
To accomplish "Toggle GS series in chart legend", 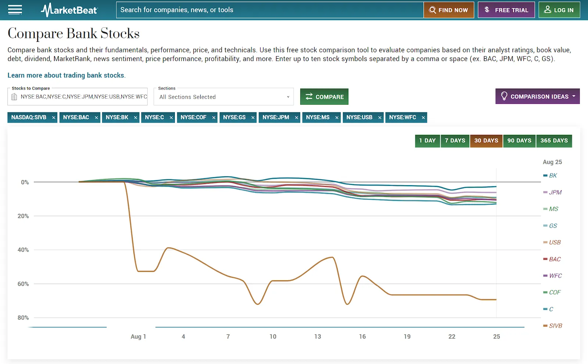I will pos(550,226).
